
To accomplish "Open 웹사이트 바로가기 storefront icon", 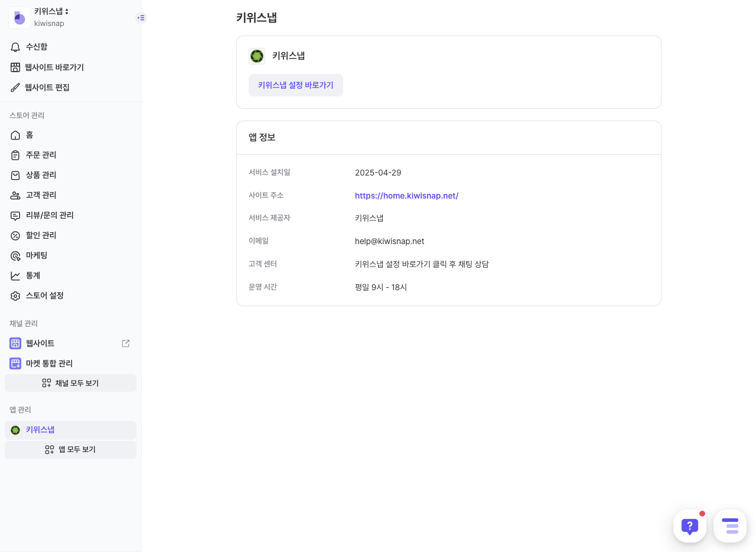I will (x=15, y=67).
